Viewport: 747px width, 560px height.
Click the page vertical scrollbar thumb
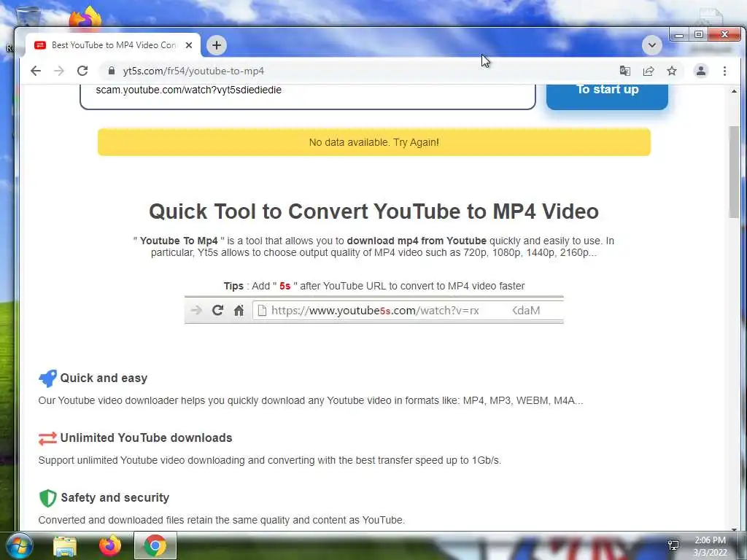pyautogui.click(x=734, y=172)
